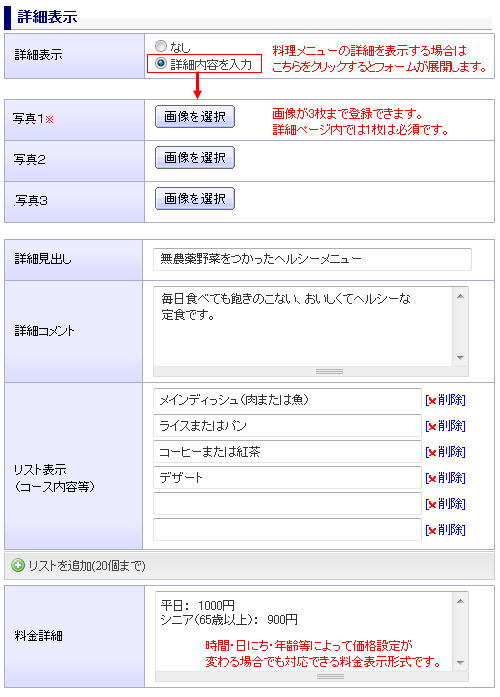Delete the fifth empty list row
The height and width of the screenshot is (697, 500).
(x=445, y=504)
